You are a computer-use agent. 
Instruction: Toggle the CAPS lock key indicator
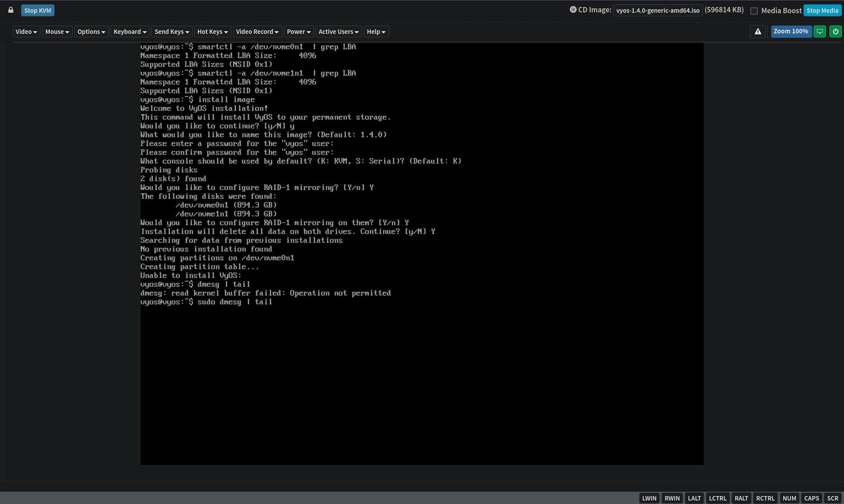tap(811, 498)
